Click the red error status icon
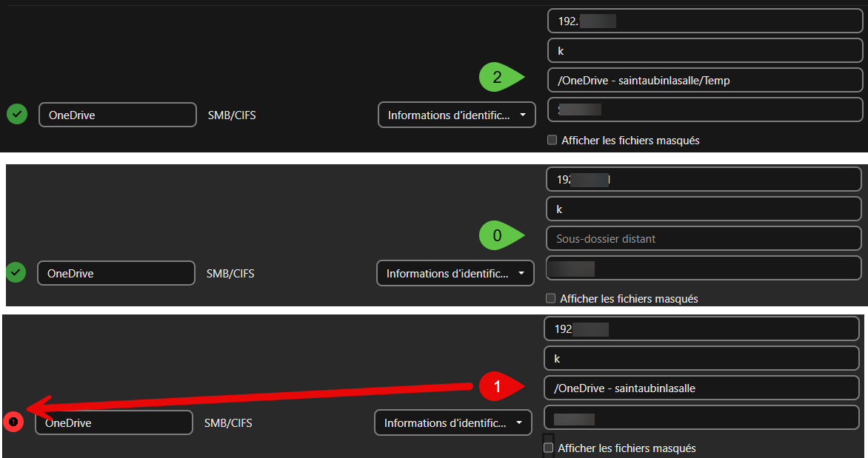Screen dimensions: 868x458 click(13, 422)
